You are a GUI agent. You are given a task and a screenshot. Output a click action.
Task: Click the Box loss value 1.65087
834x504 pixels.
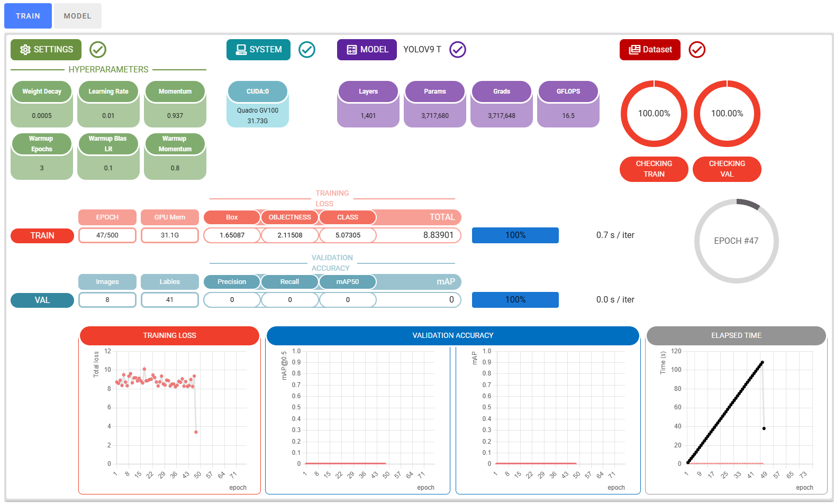[232, 235]
